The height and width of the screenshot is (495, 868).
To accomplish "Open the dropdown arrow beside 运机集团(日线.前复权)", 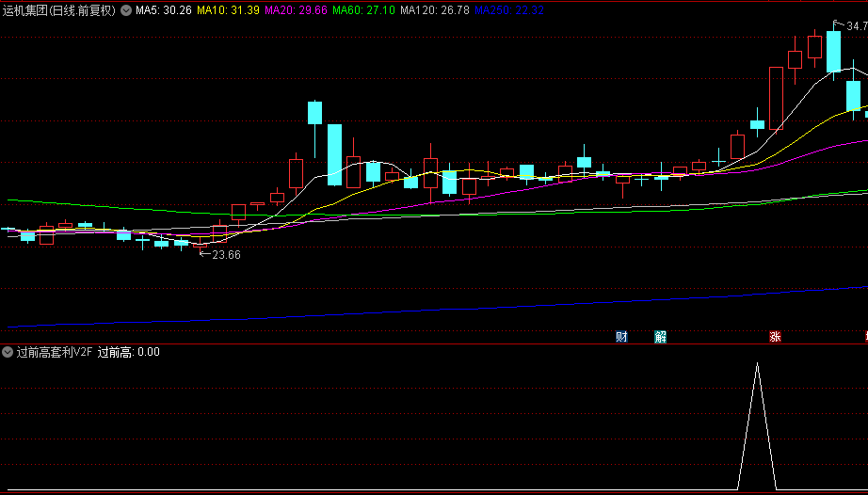I will coord(125,10).
